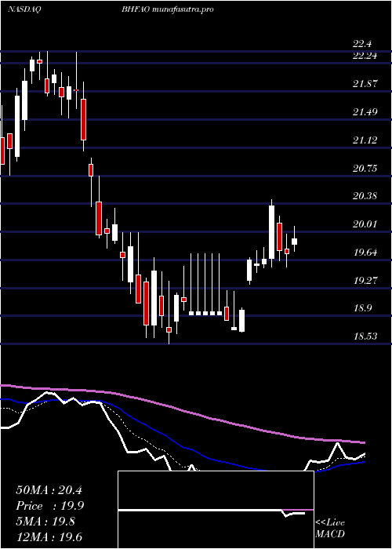This screenshot has width=392, height=549.
Task: Select the 21.87 price level label
Action: [x=365, y=84]
